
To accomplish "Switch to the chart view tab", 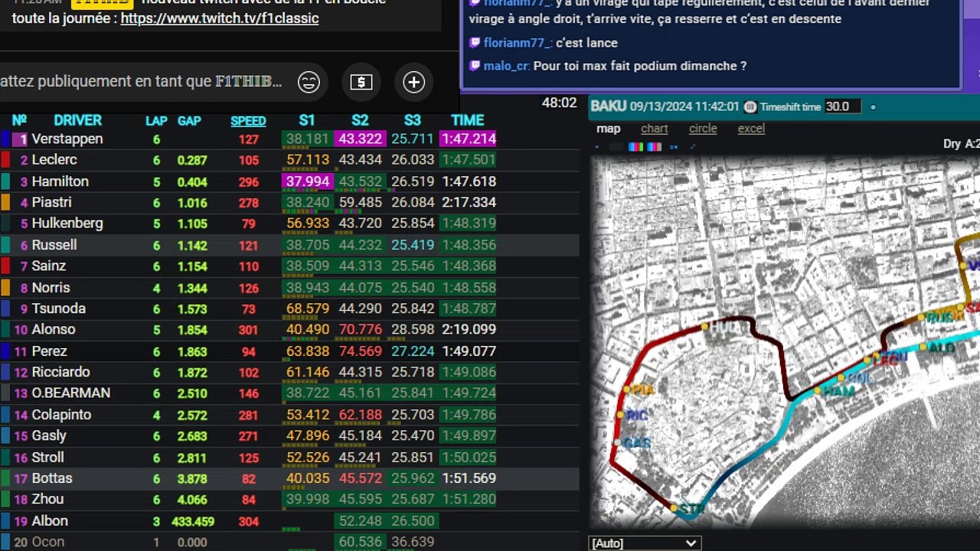I will (x=655, y=129).
